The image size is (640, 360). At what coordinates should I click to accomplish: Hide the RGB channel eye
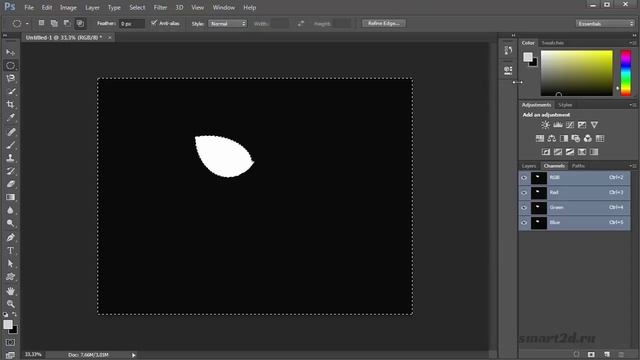click(x=524, y=178)
